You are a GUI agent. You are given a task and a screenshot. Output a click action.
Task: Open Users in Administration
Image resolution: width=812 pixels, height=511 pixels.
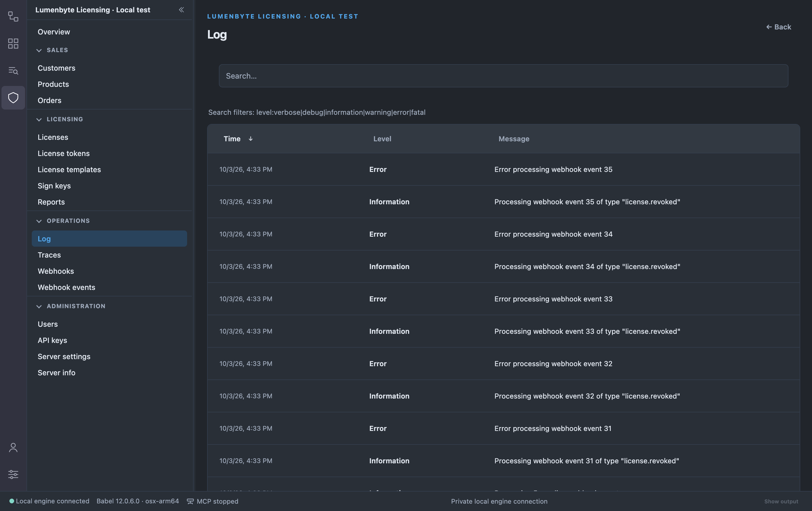coord(109,324)
